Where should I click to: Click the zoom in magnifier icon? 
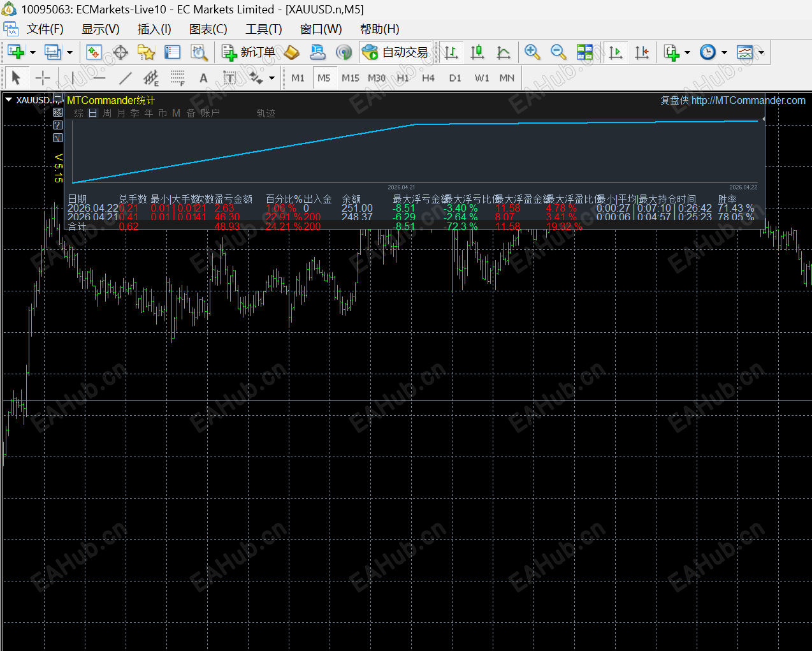532,52
